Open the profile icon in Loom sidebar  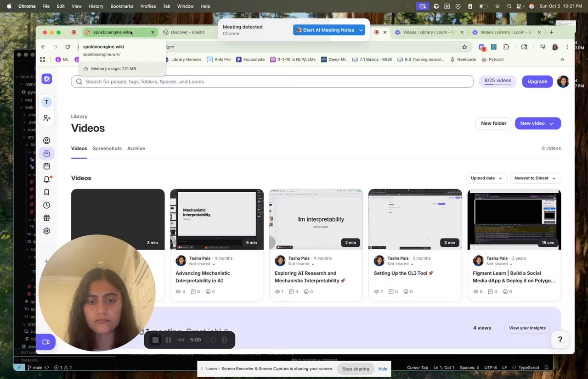coord(46,141)
